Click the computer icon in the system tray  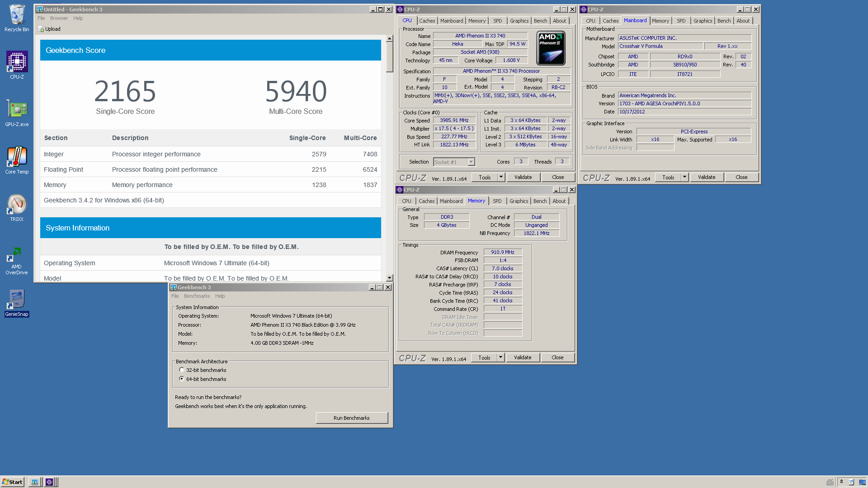pyautogui.click(x=852, y=482)
